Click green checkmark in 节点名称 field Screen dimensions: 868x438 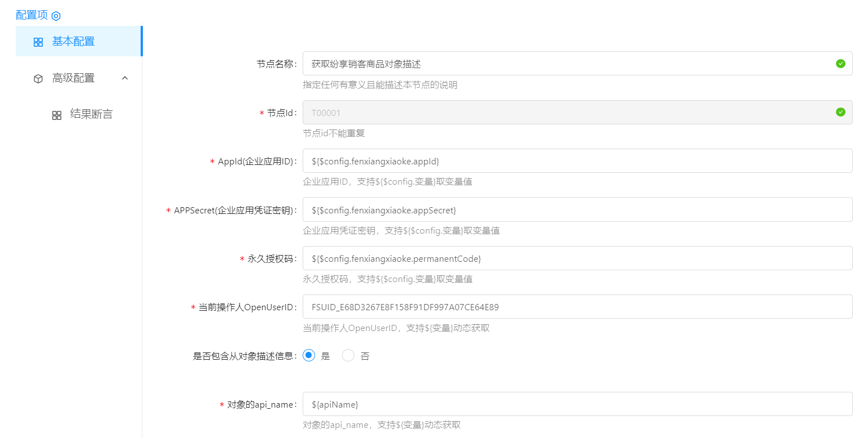(x=840, y=64)
